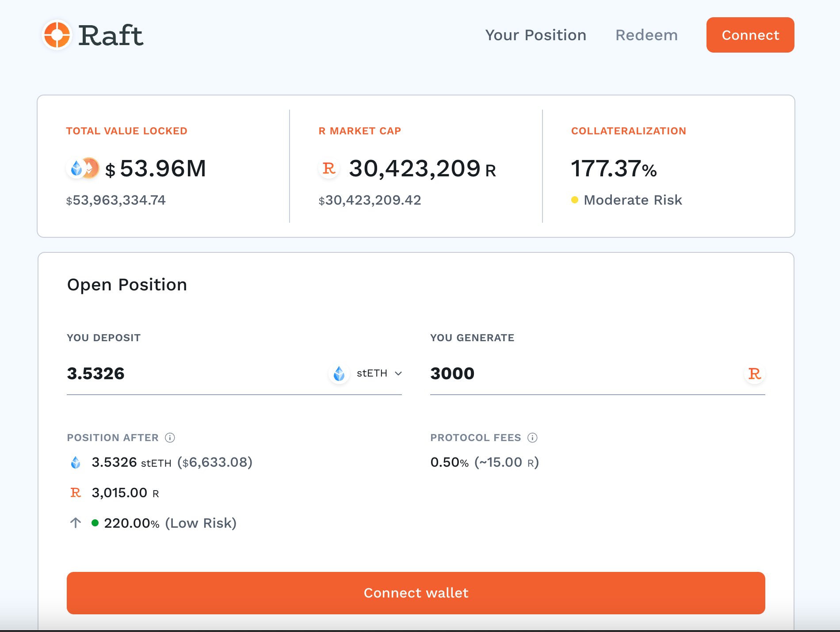
Task: Click the yellow Moderate Risk indicator dot
Action: pos(575,200)
